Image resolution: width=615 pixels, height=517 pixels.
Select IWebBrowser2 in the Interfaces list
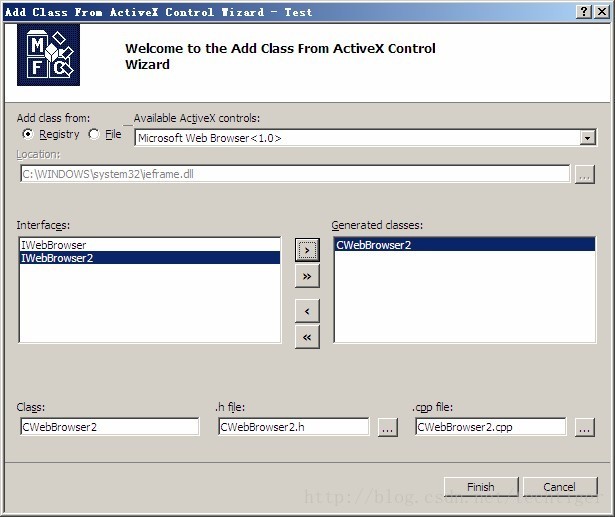[x=149, y=258]
